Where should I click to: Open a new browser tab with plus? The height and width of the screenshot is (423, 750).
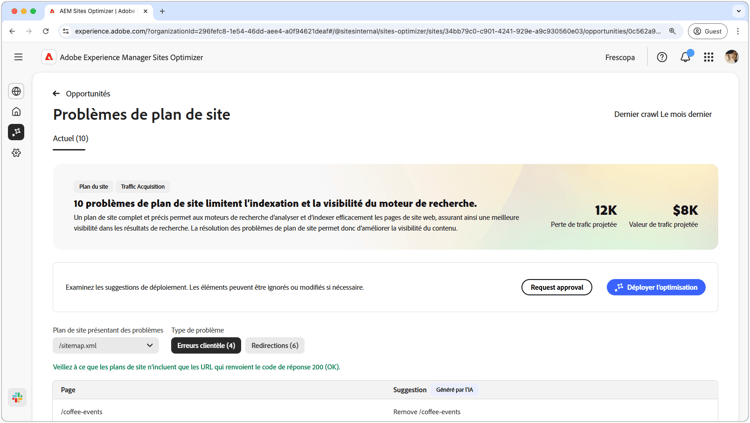click(162, 11)
